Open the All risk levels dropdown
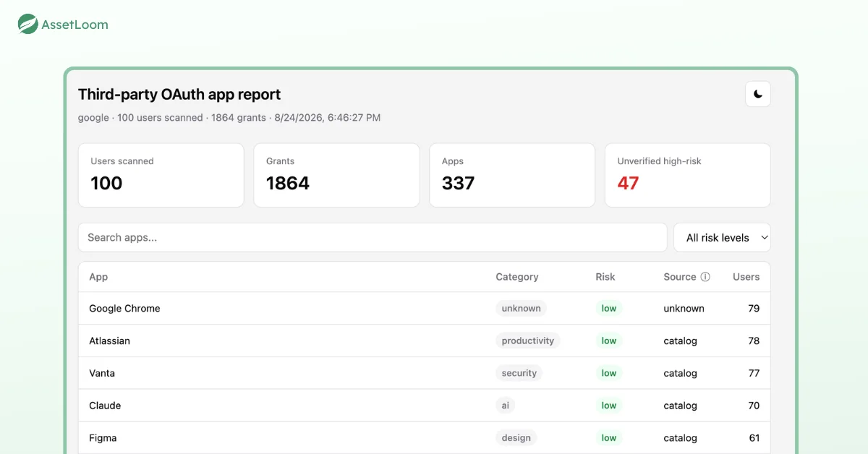868x454 pixels. pos(722,237)
